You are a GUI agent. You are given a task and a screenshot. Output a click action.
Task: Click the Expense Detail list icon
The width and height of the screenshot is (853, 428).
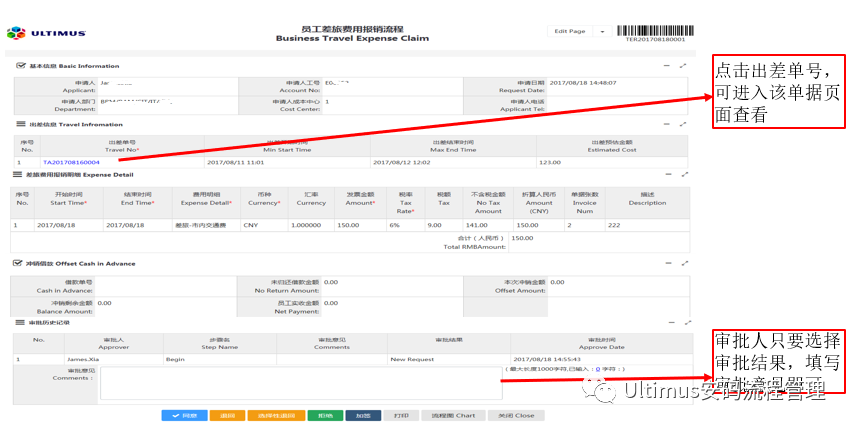pyautogui.click(x=17, y=175)
